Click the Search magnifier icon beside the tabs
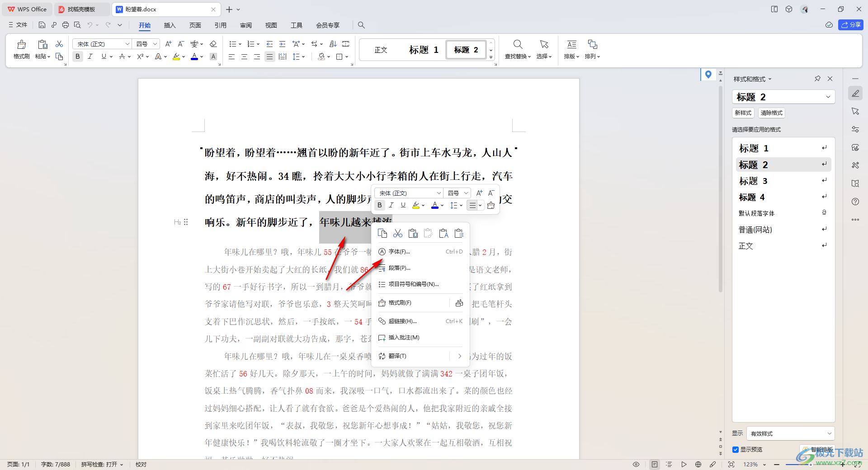 point(361,25)
